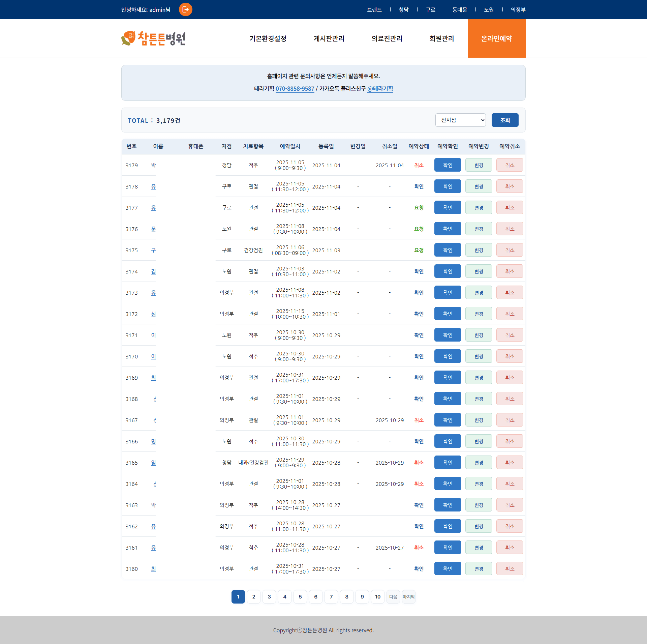
Task: Open the 전지점 branch dropdown
Action: [460, 120]
